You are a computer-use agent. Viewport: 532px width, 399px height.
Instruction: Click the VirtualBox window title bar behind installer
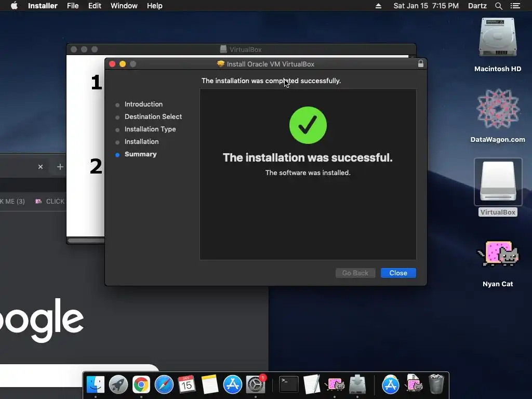coord(241,49)
